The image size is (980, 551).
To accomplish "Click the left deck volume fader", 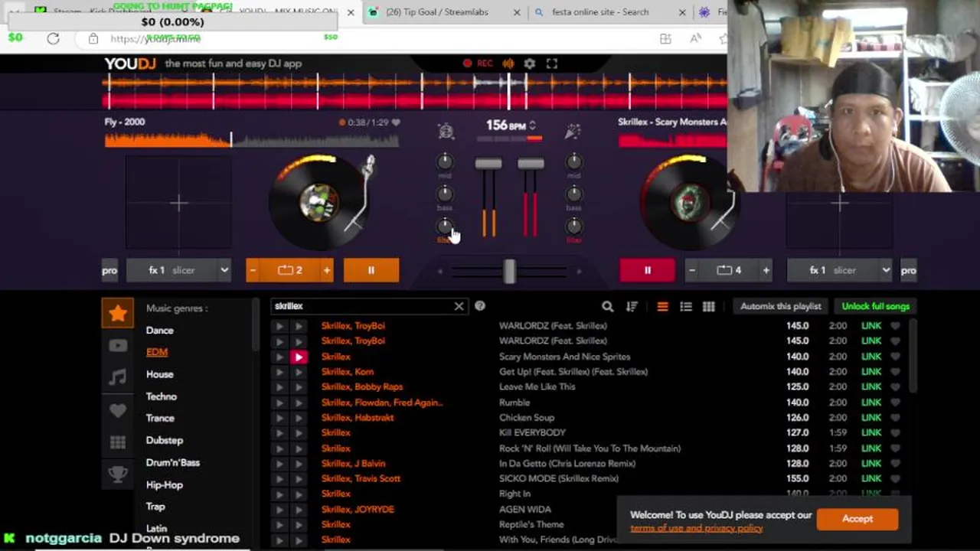I will pos(488,164).
